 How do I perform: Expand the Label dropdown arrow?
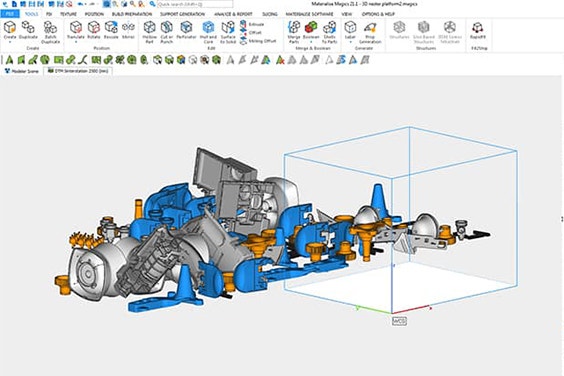[x=350, y=42]
